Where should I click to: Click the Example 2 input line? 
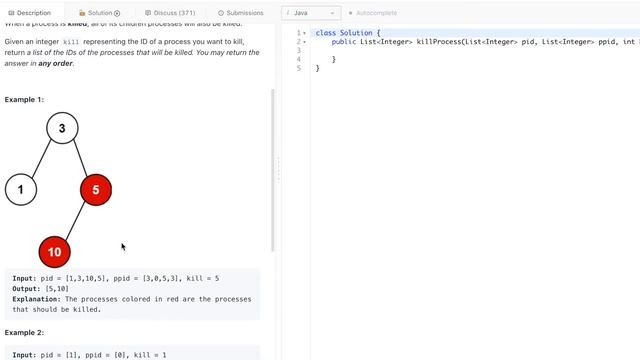pos(89,355)
